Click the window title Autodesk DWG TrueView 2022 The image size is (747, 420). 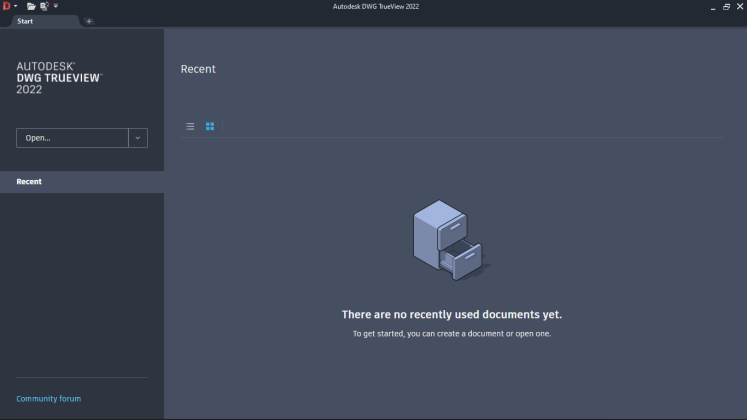tap(376, 7)
